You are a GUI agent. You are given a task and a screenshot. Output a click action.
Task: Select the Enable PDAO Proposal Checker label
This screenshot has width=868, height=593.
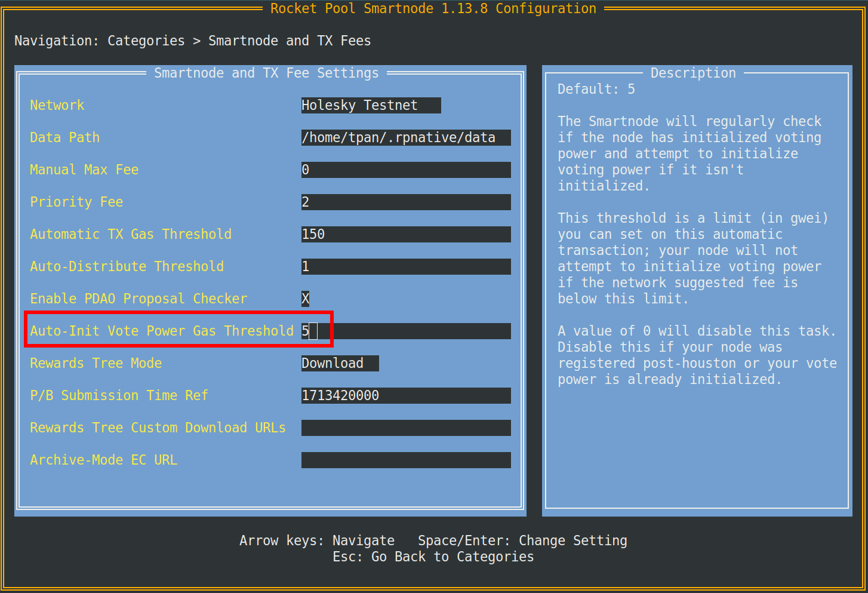(138, 299)
